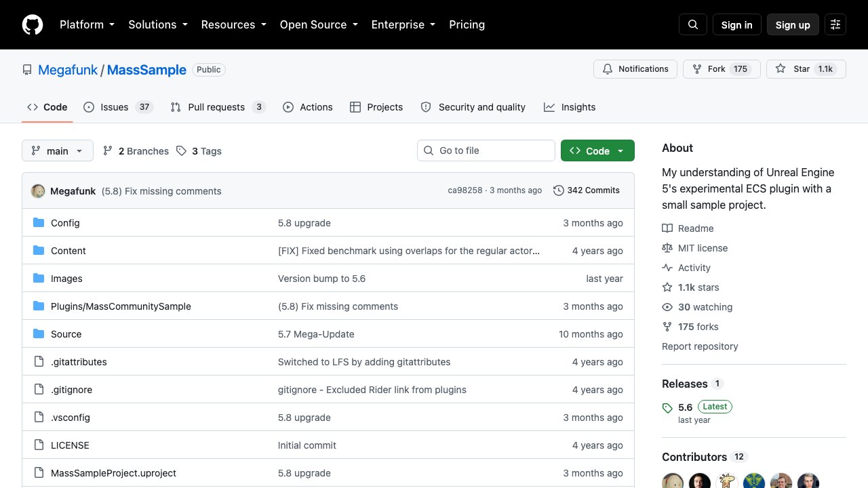Open the Version bump to 5.6 commit message

321,279
